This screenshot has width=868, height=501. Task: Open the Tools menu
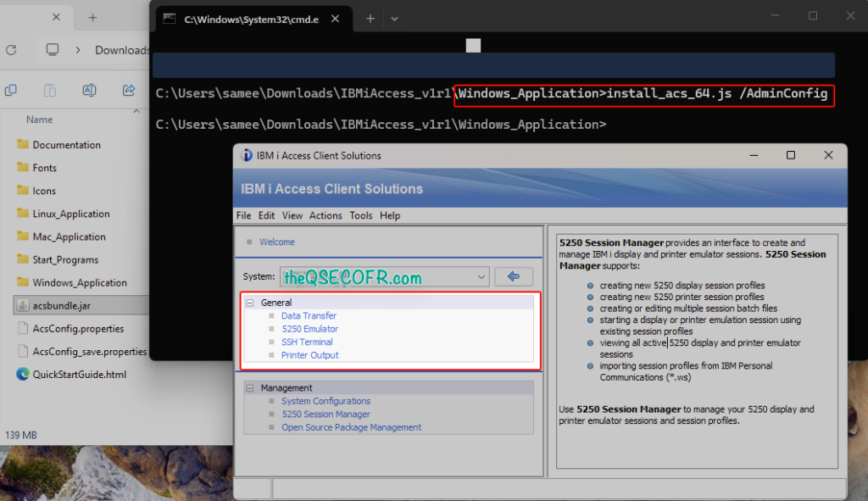(x=361, y=215)
